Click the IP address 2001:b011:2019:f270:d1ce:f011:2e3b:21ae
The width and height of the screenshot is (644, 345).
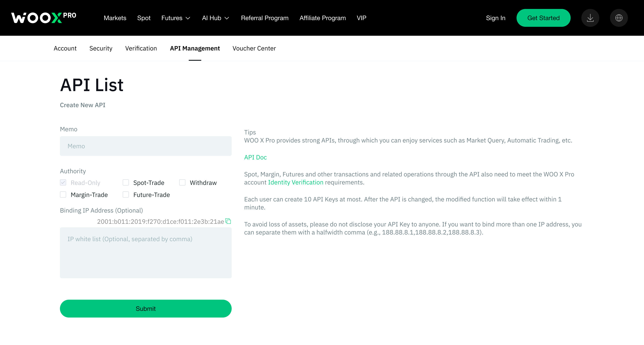161,222
